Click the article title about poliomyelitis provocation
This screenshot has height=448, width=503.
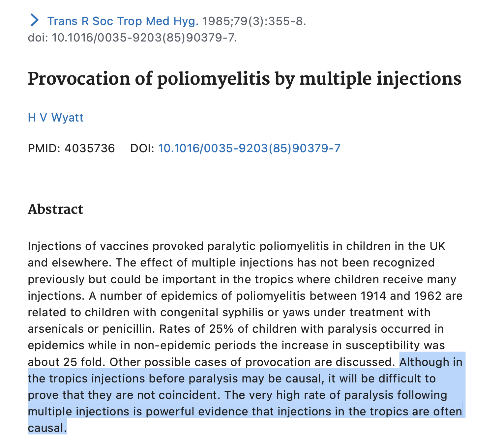pos(245,79)
